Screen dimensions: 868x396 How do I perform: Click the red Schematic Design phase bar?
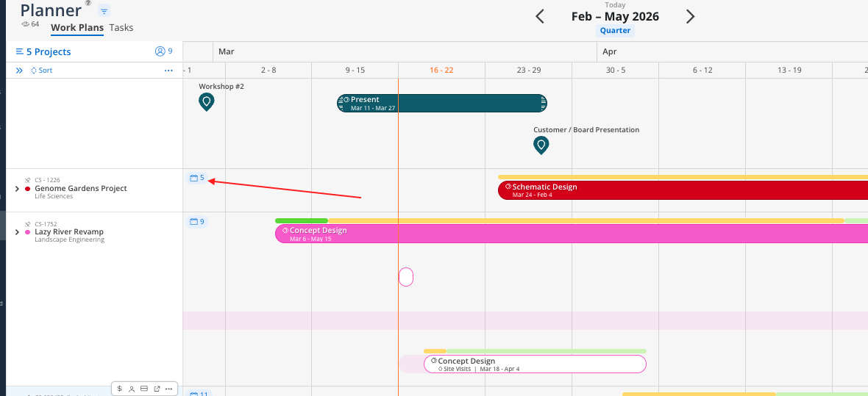pos(683,190)
